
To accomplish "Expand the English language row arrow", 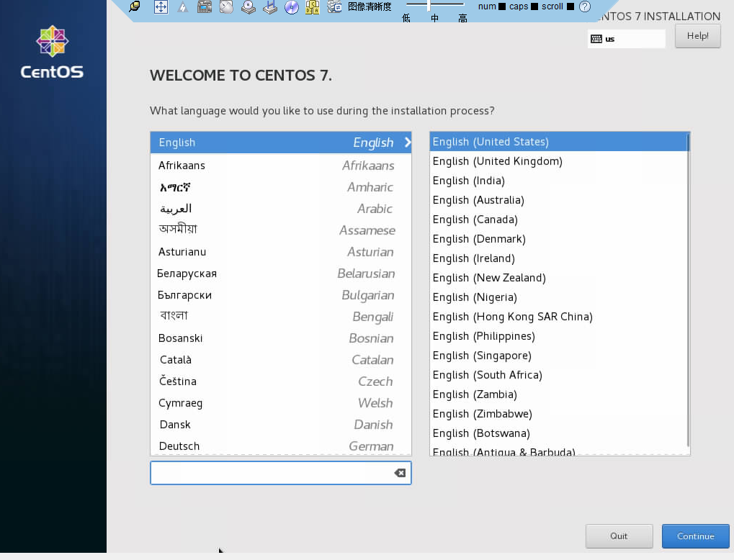I will [407, 143].
